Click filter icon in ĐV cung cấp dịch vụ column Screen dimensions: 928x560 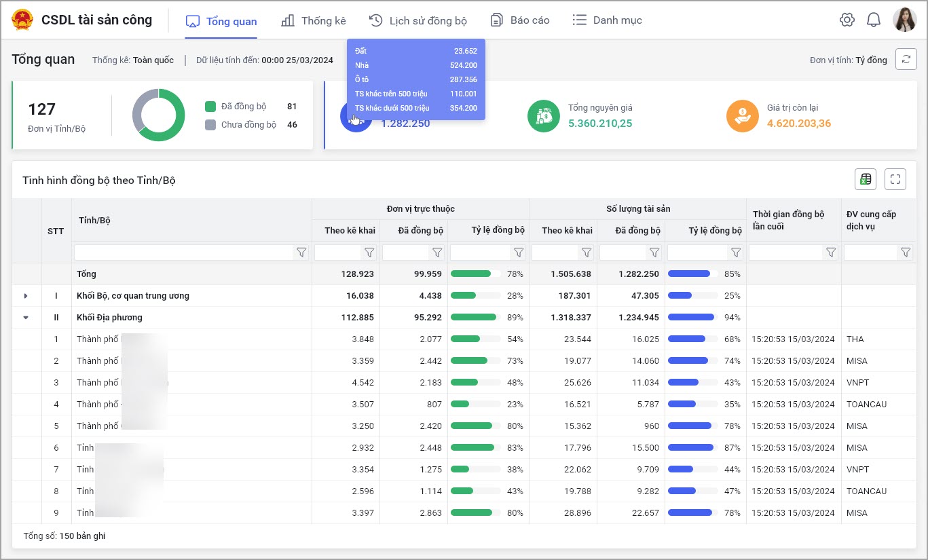(x=905, y=253)
